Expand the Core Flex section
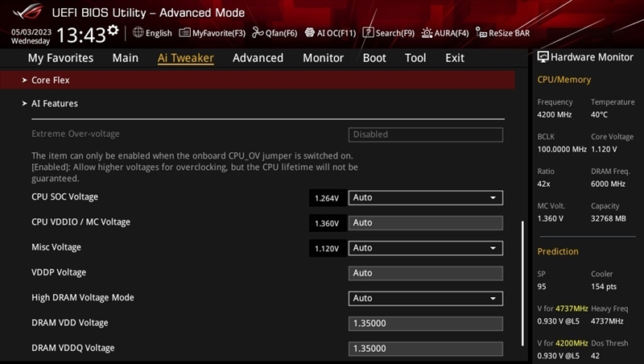 coord(50,81)
